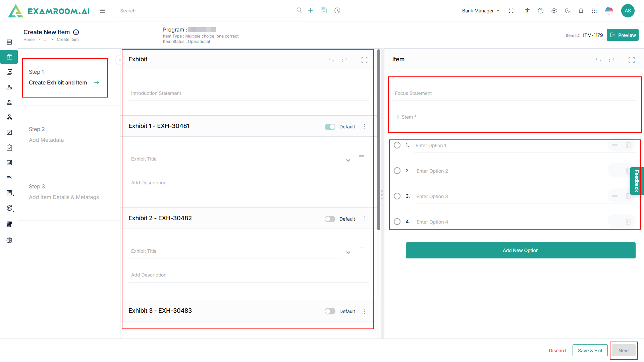Click undo arrow in Item panel
This screenshot has width=644, height=362.
click(598, 60)
